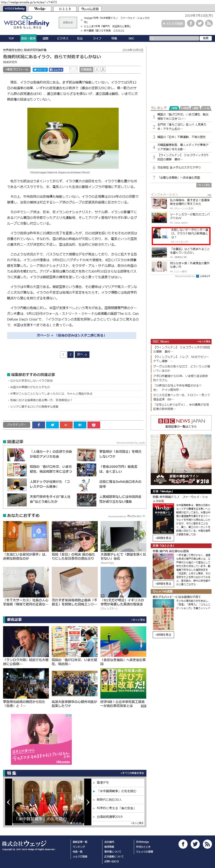Click the 検索 search button
Image resolution: width=215 pixels, height=868 pixels.
tap(206, 38)
